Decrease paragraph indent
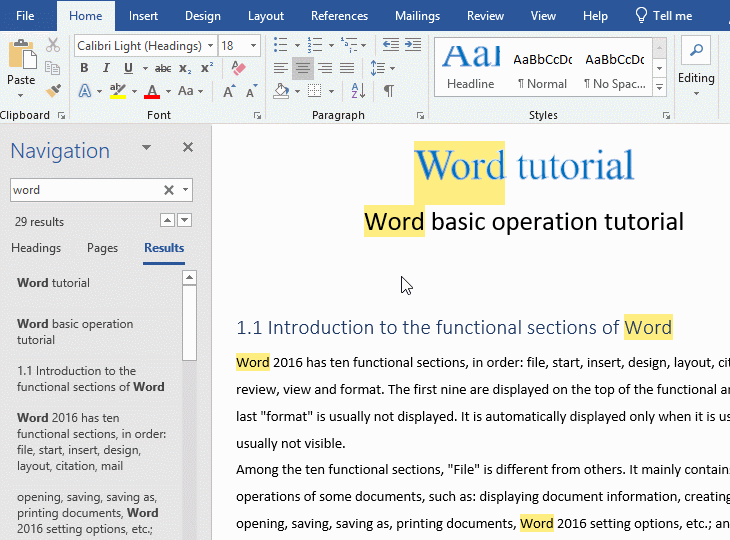The width and height of the screenshot is (730, 540). (x=391, y=45)
